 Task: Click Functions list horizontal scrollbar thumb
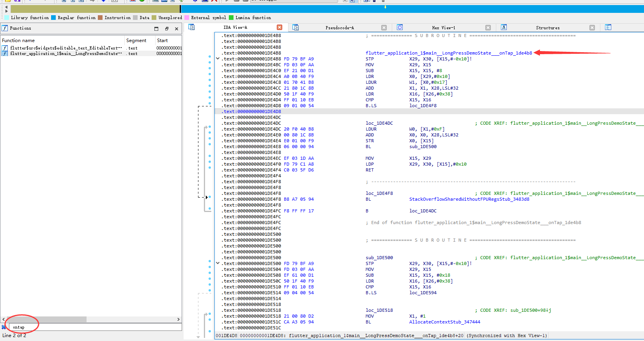pos(46,319)
